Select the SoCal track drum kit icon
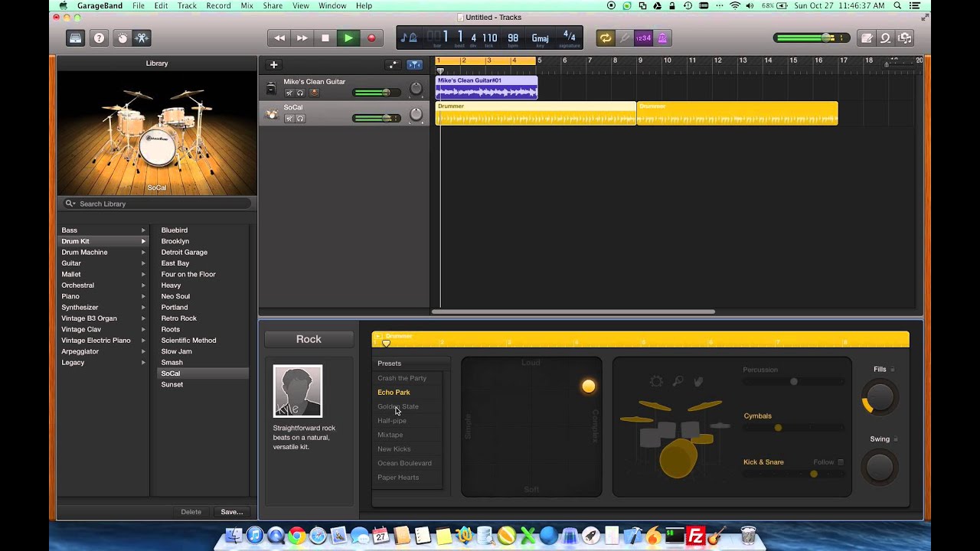This screenshot has height=551, width=980. [x=271, y=114]
